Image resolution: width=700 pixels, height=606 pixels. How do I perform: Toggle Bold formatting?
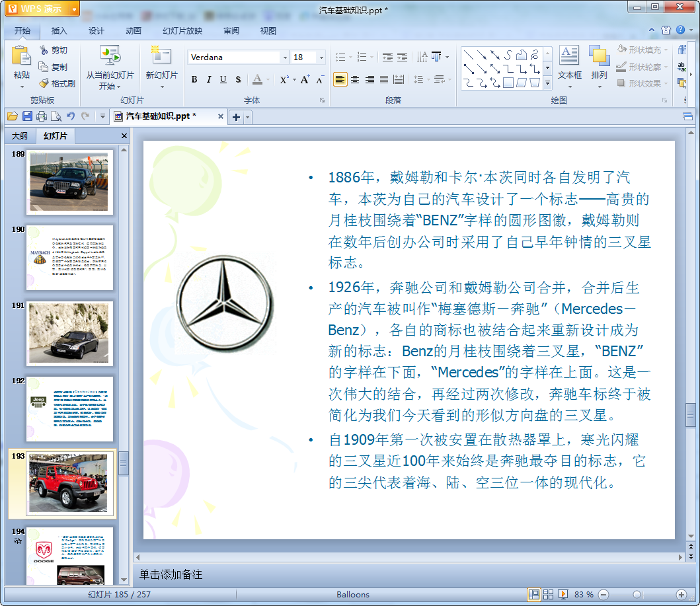pos(194,80)
